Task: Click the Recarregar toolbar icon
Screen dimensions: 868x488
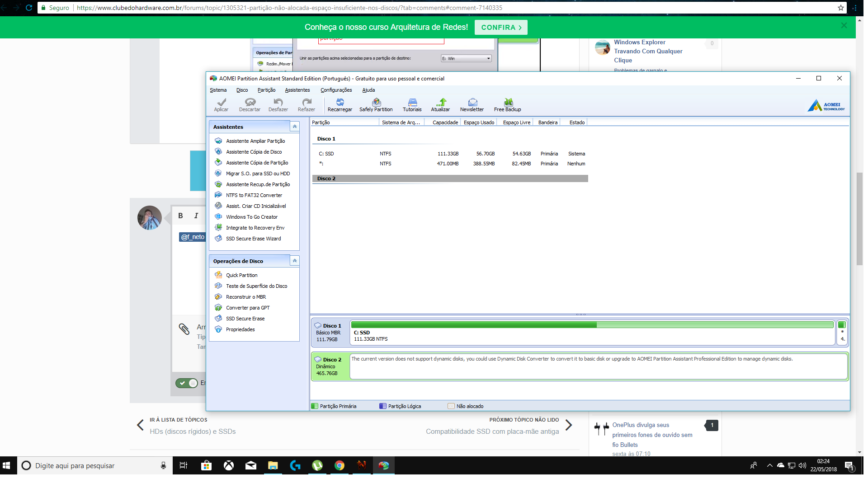Action: (340, 105)
